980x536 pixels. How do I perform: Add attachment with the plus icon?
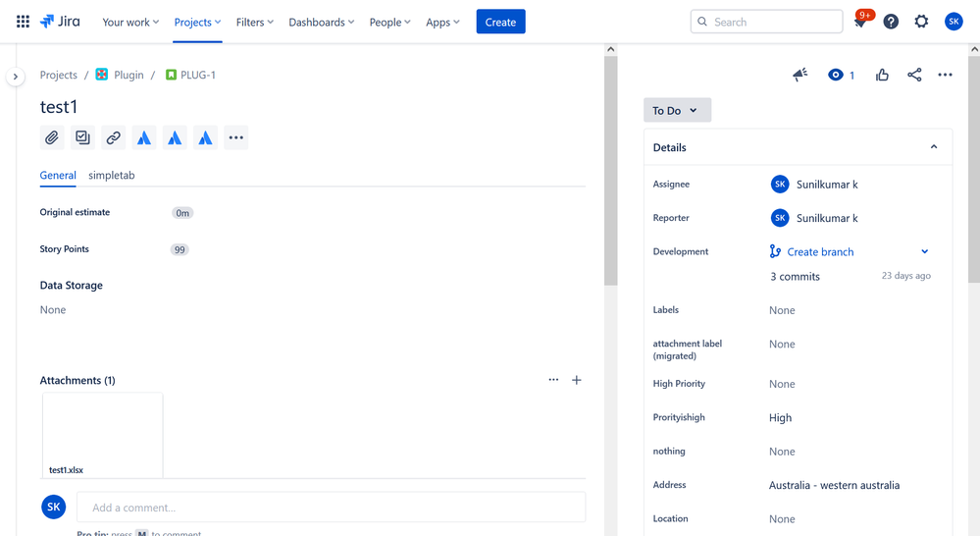(x=576, y=380)
